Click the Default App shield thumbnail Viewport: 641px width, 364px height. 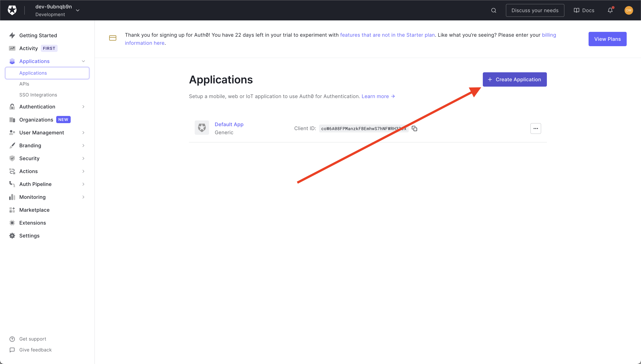click(202, 128)
